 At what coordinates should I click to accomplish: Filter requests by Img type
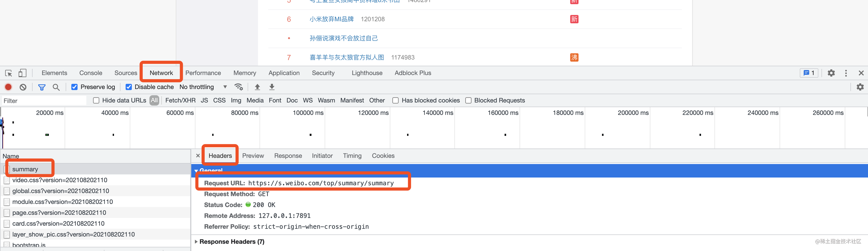coord(236,101)
